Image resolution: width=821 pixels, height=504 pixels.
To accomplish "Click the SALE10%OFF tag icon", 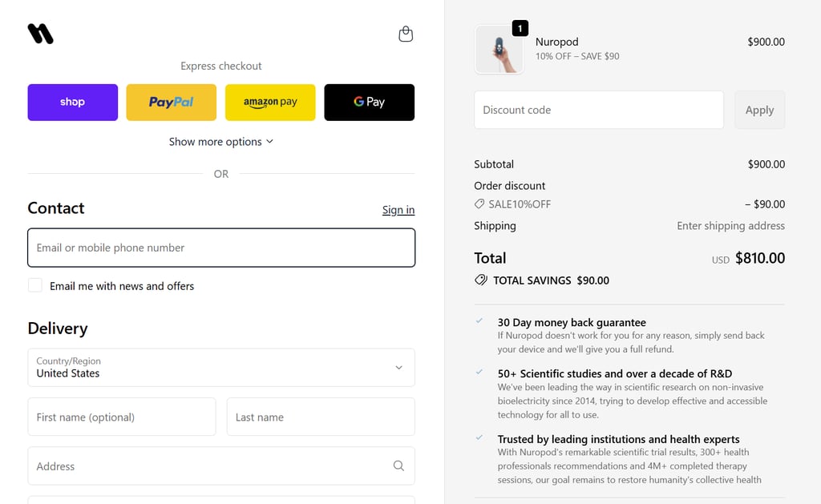I will tap(479, 204).
